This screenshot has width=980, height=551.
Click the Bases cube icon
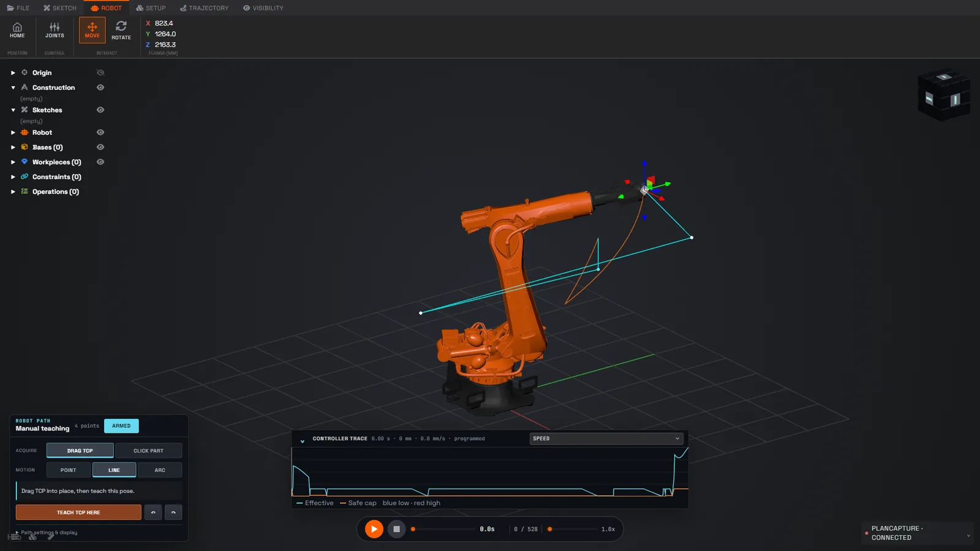(x=24, y=147)
